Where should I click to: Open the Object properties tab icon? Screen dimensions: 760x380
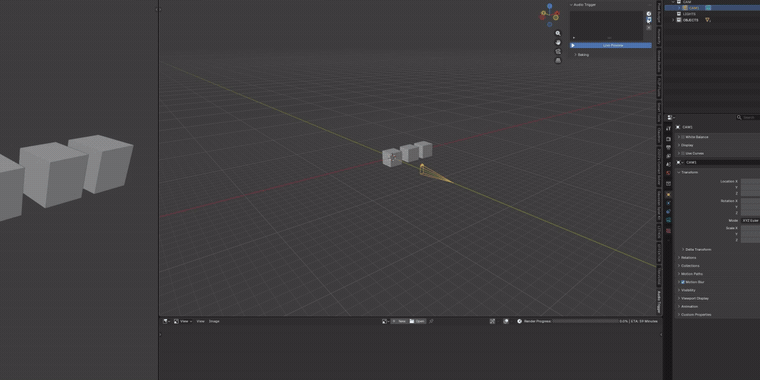click(x=668, y=194)
